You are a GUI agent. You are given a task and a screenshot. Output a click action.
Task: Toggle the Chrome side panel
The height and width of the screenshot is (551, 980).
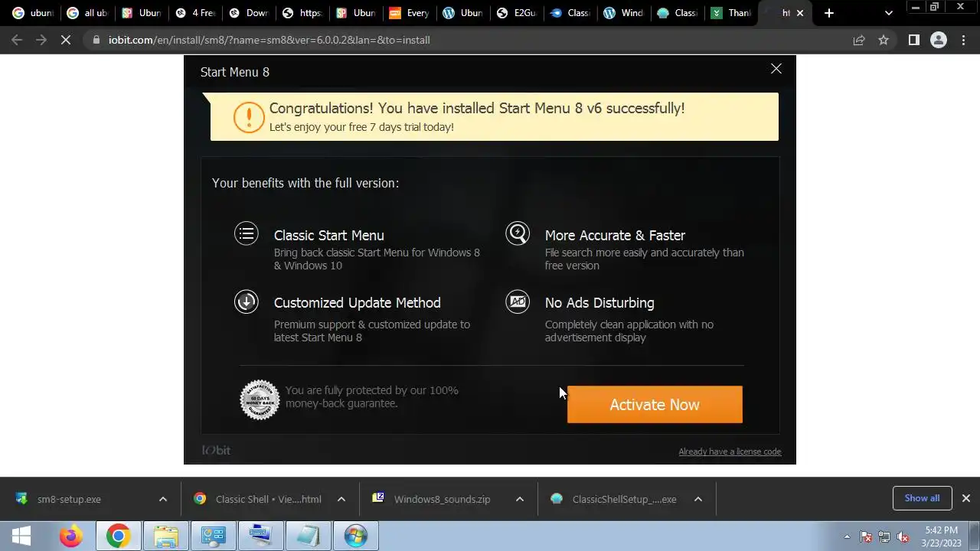pos(913,40)
